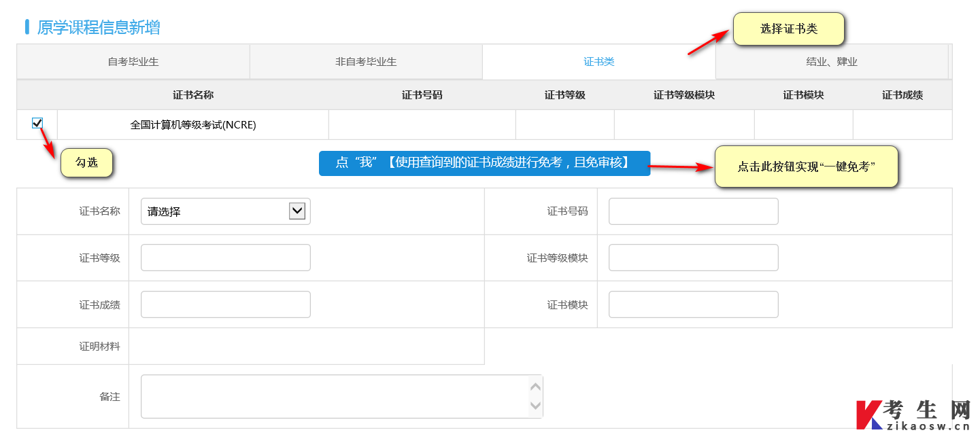Focus the 证书号码 input field
This screenshot has width=980, height=439.
click(x=694, y=211)
